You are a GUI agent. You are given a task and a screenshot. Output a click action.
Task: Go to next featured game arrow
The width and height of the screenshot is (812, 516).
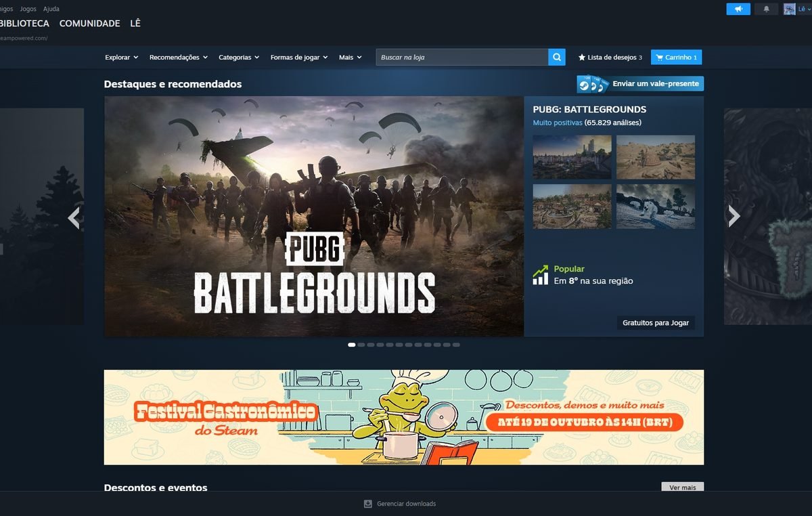(x=734, y=217)
